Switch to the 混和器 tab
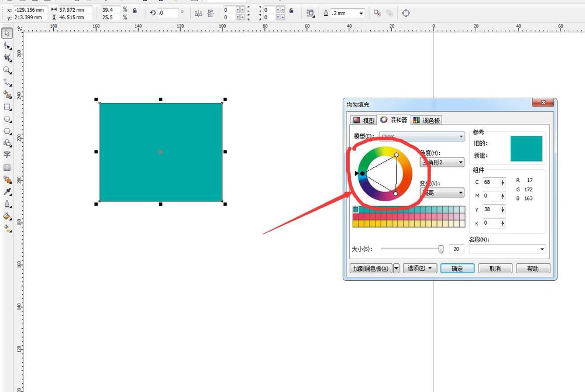This screenshot has height=392, width=585. [394, 120]
